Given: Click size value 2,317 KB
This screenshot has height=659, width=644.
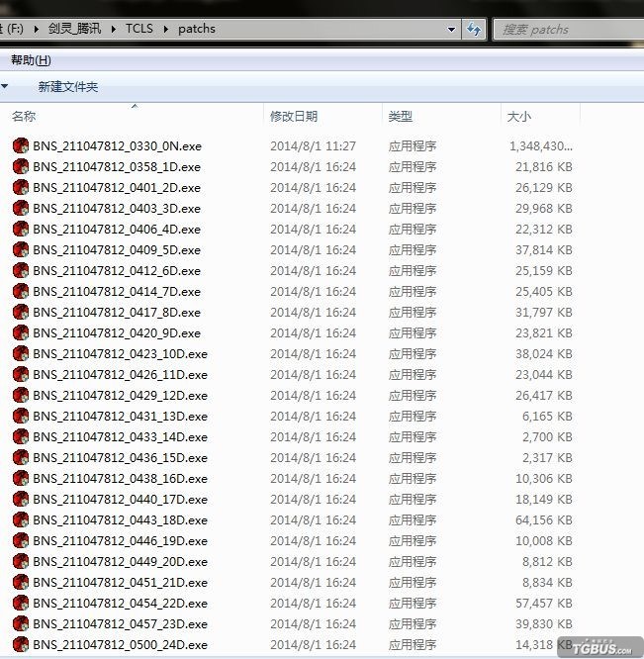Looking at the screenshot, I should coord(547,457).
